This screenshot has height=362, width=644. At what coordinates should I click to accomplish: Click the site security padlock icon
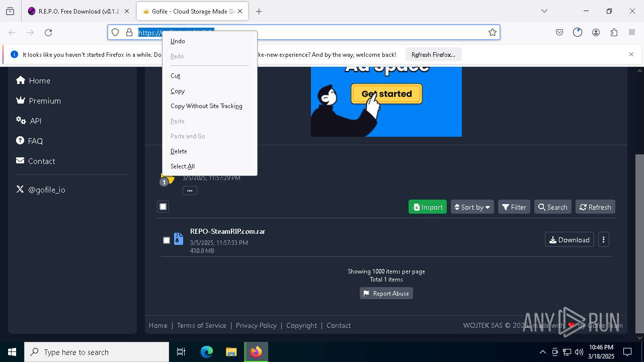click(x=129, y=32)
